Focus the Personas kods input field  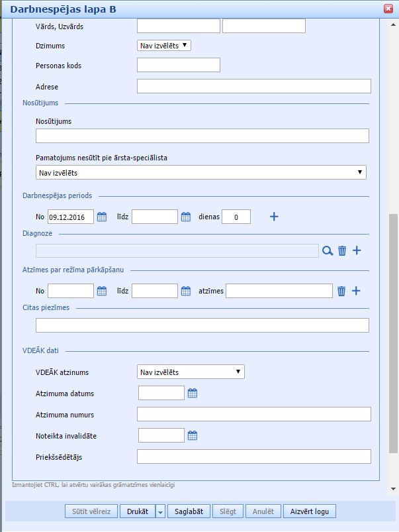[178, 65]
